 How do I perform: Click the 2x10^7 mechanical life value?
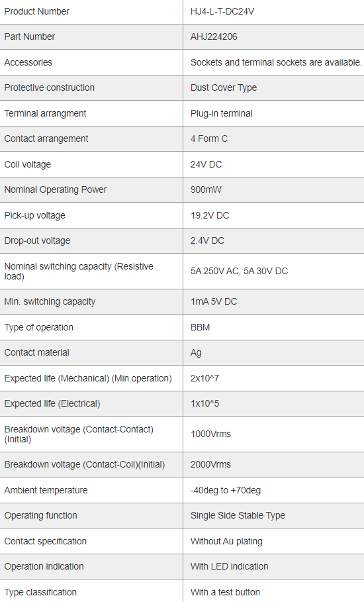pos(205,379)
